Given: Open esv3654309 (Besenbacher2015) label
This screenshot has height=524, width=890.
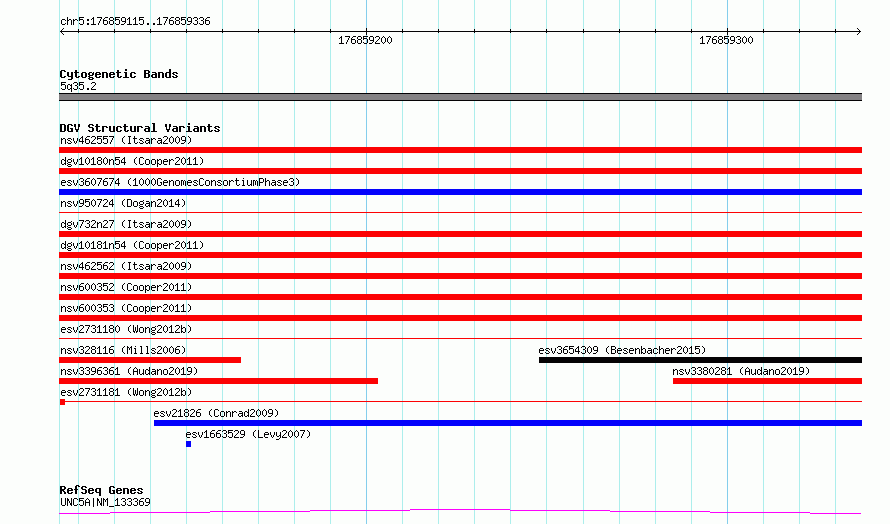Looking at the screenshot, I should click(x=622, y=350).
